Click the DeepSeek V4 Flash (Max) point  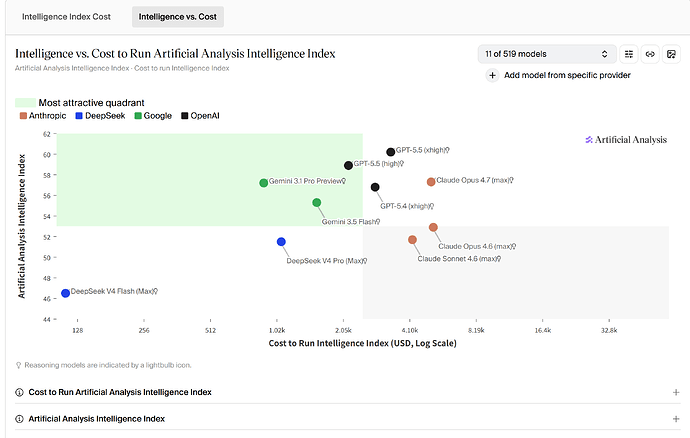tap(66, 293)
